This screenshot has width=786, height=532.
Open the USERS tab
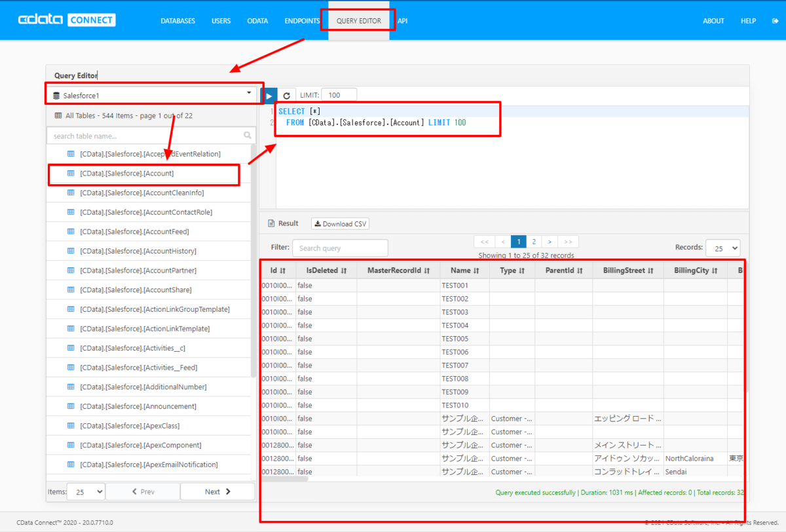221,21
